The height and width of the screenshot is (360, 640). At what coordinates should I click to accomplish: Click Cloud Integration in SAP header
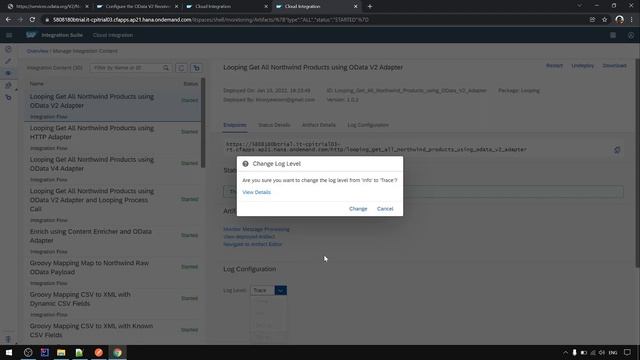(x=113, y=35)
